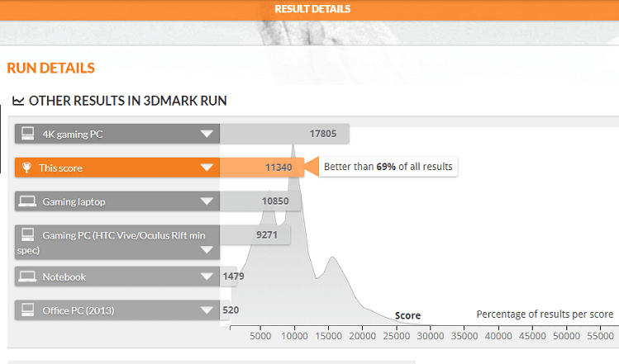Image resolution: width=619 pixels, height=364 pixels.
Task: Click the This score label
Action: click(60, 168)
